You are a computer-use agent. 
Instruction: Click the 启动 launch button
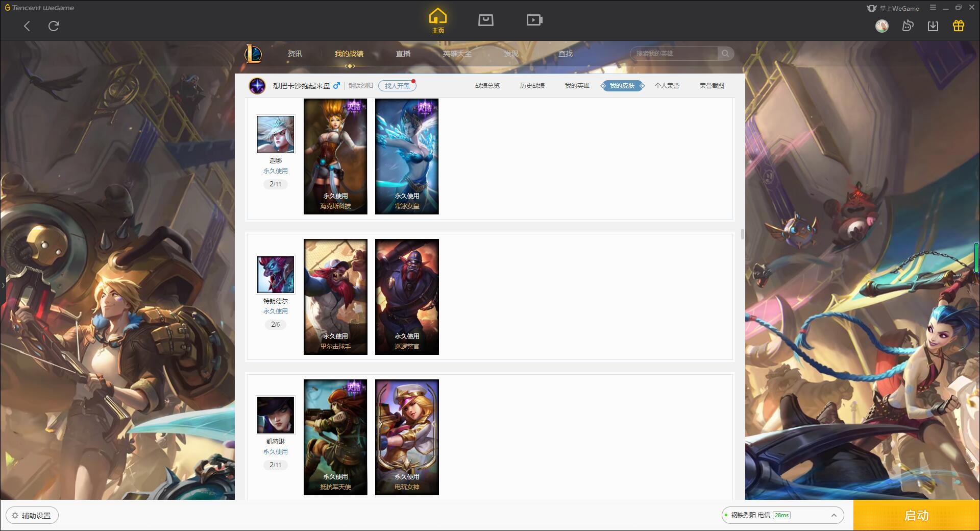pos(917,516)
